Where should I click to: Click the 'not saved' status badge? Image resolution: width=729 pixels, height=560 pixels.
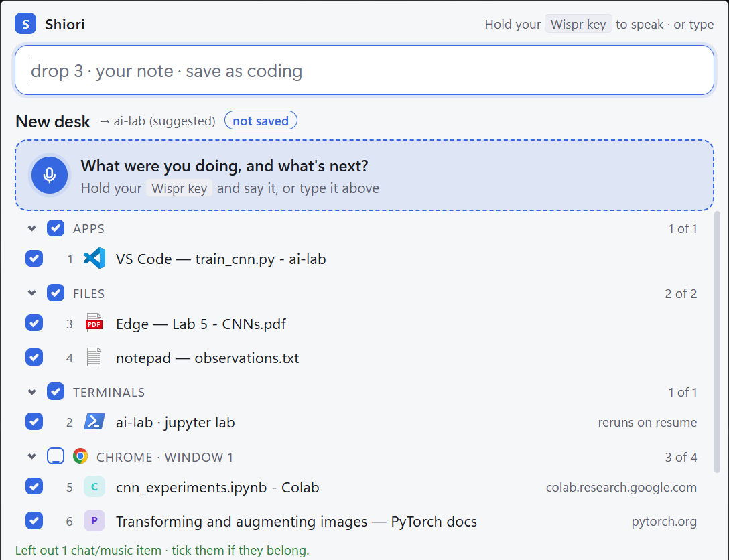[x=261, y=121]
